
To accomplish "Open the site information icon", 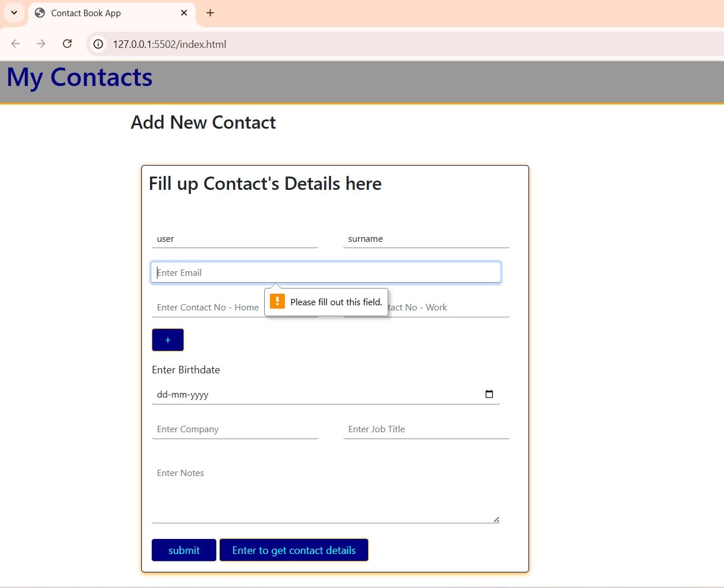I will (99, 44).
